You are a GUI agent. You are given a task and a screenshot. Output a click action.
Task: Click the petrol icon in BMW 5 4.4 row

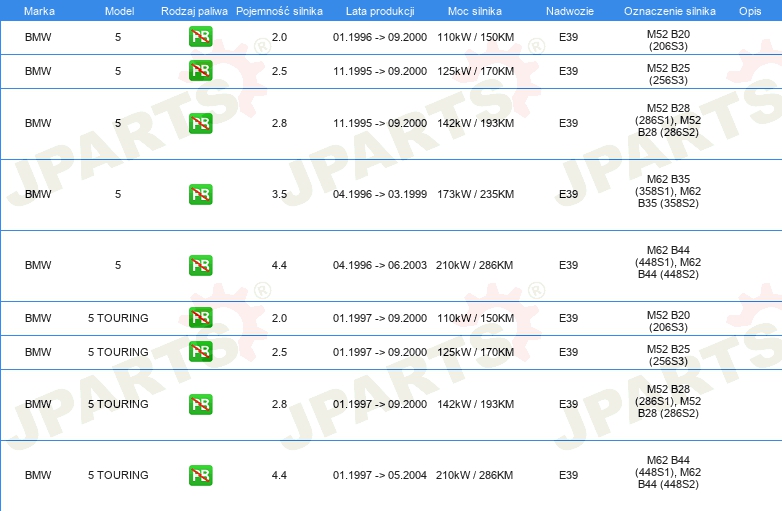(x=200, y=265)
